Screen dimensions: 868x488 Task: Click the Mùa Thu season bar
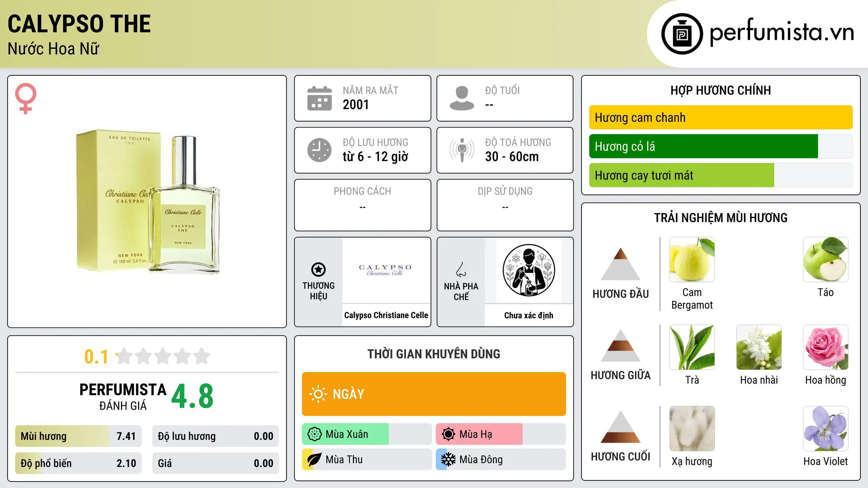367,460
